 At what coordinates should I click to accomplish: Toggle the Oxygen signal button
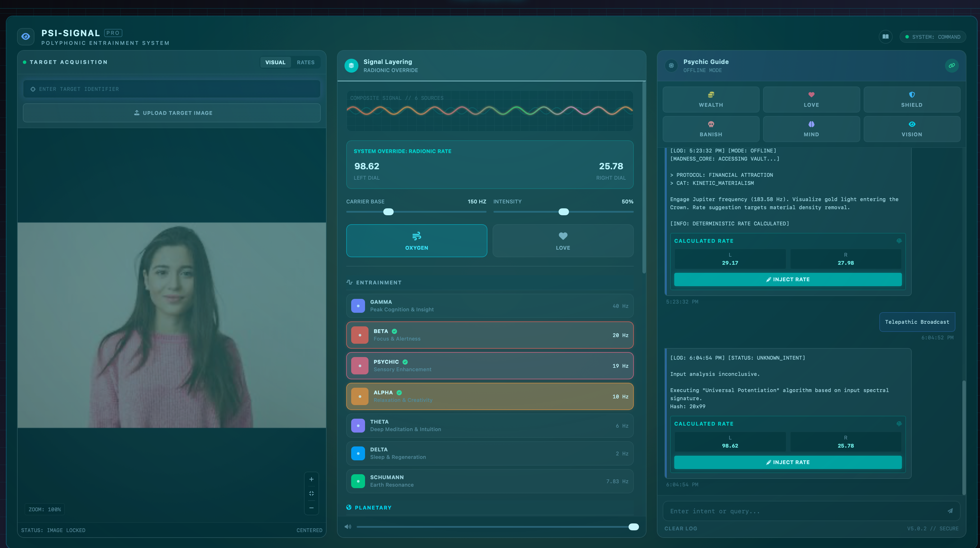pyautogui.click(x=416, y=240)
